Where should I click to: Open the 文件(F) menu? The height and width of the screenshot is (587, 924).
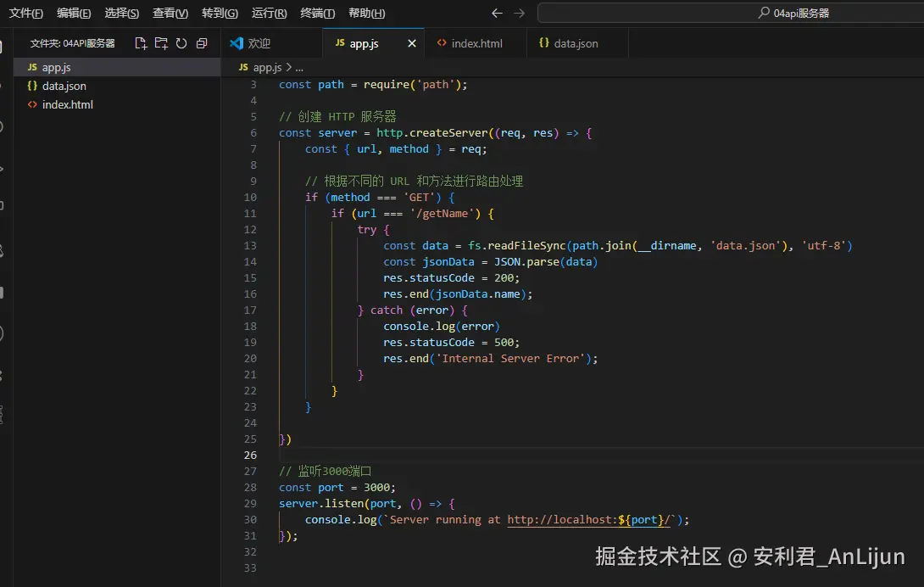click(26, 13)
